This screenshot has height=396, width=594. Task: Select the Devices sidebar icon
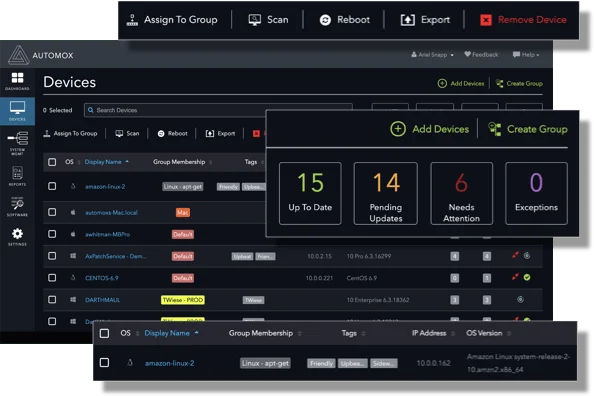17,111
